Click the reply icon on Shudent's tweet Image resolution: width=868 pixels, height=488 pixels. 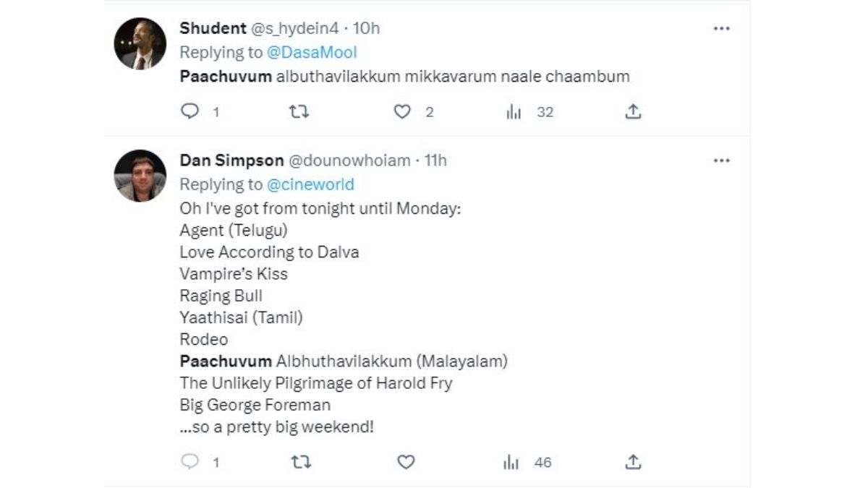coord(190,112)
